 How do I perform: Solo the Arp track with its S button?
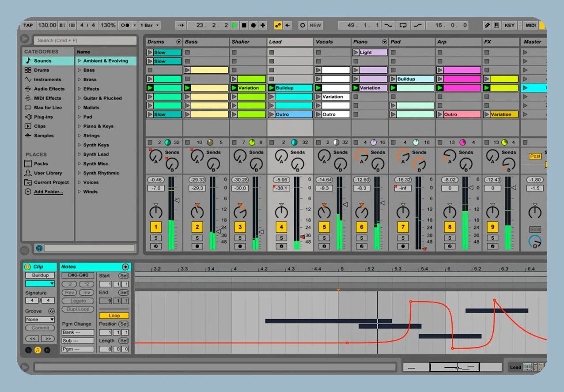tap(450, 238)
